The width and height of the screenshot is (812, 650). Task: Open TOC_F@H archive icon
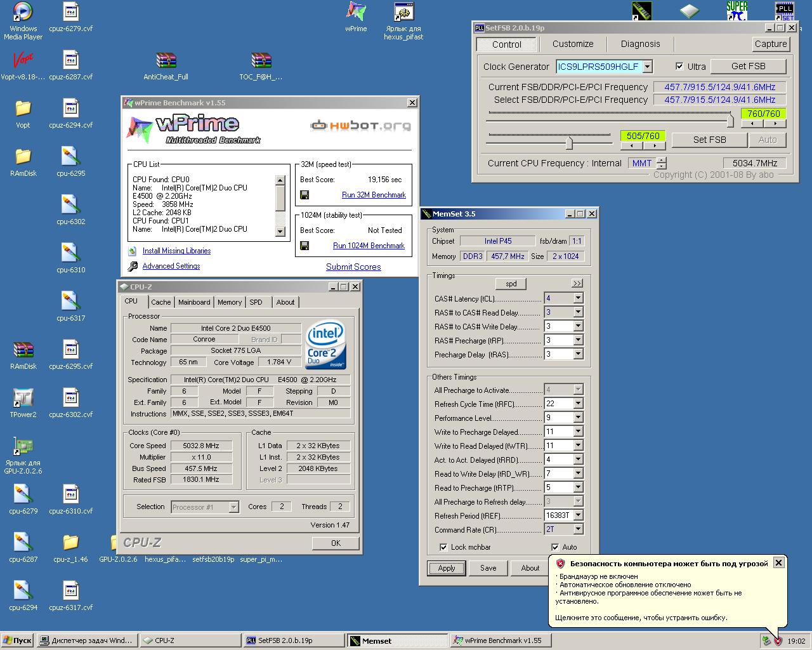click(x=261, y=60)
